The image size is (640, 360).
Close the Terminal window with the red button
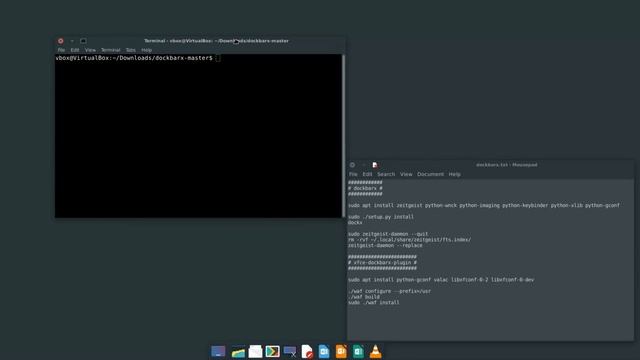click(61, 41)
